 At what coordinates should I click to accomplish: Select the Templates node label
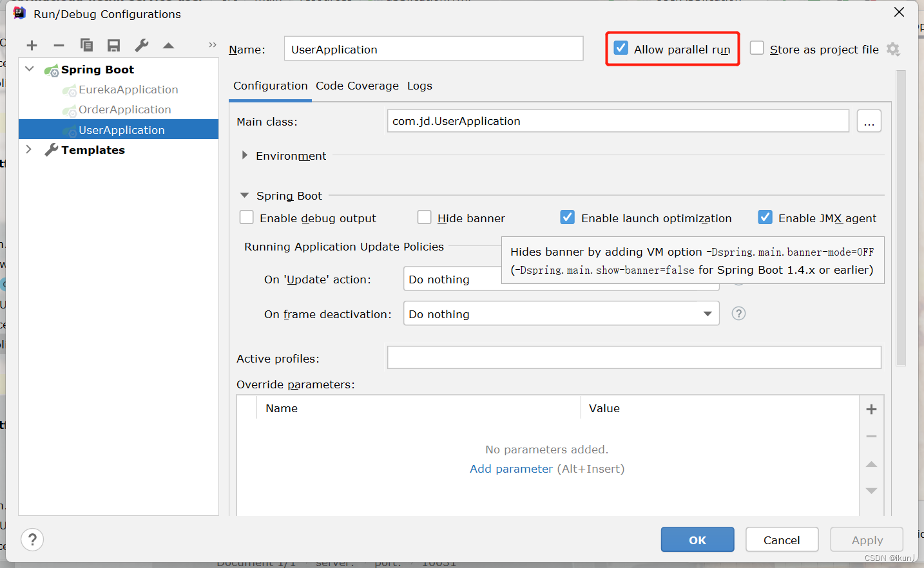click(93, 150)
